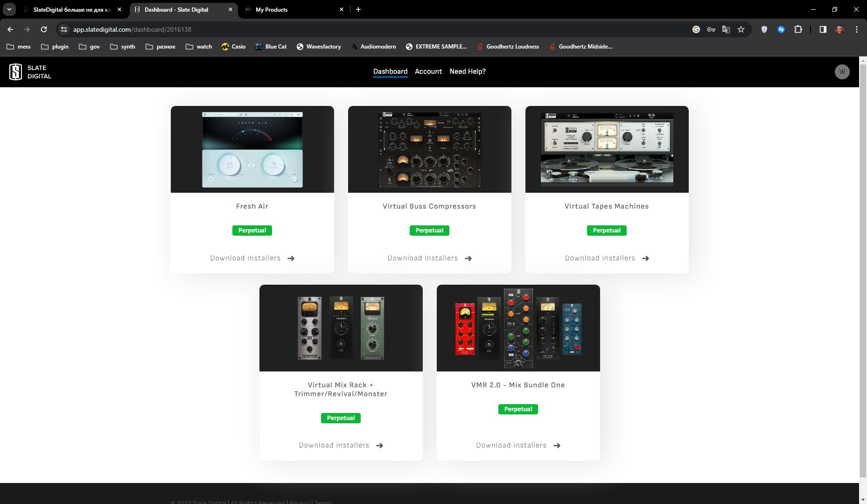Open the Audiomodern bookmark

click(x=373, y=47)
